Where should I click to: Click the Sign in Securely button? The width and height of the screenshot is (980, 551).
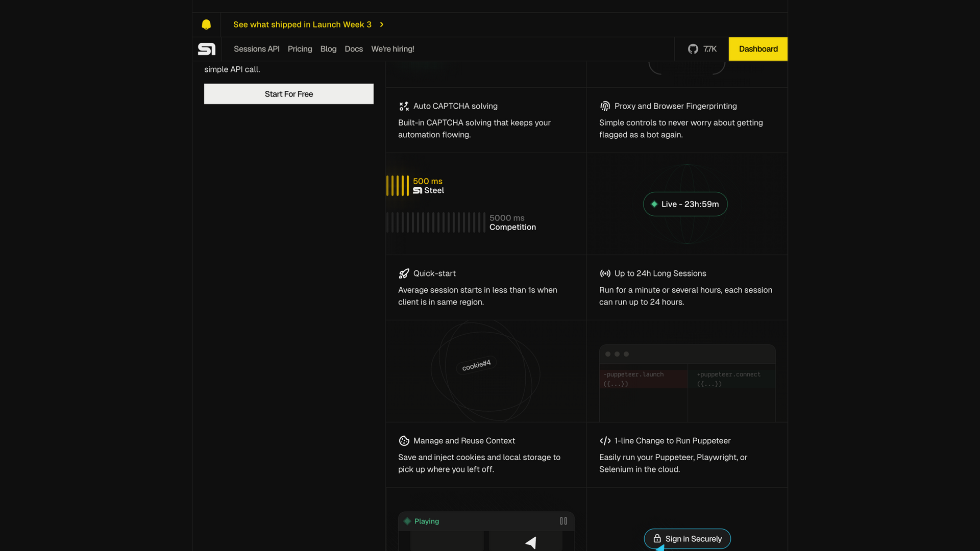click(x=687, y=539)
